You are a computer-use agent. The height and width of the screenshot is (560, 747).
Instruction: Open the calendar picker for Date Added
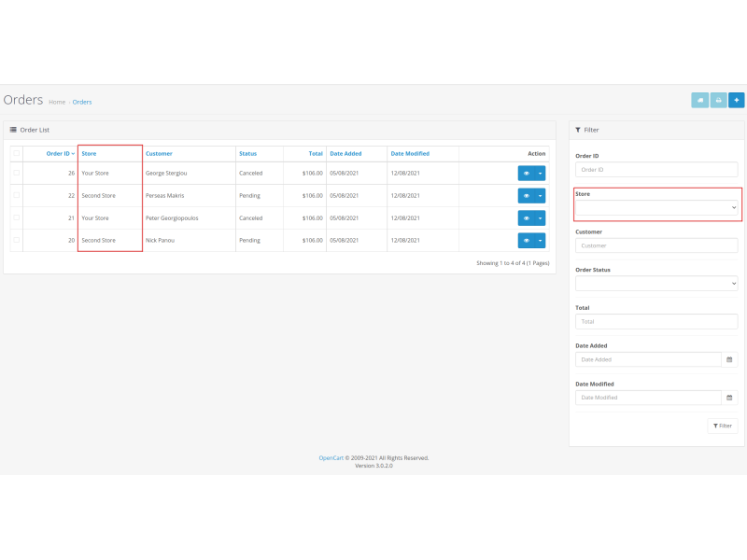coord(729,359)
